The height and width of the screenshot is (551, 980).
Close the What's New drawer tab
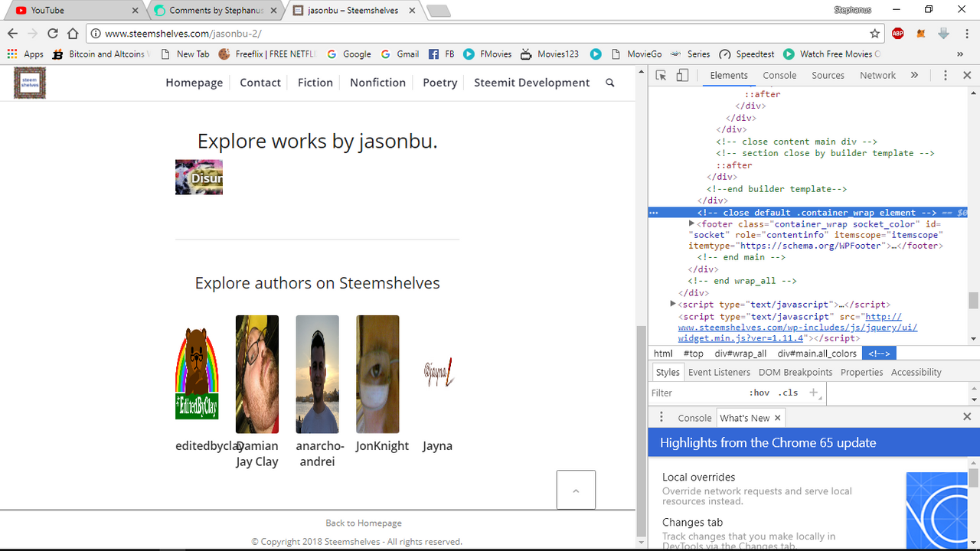(x=777, y=418)
